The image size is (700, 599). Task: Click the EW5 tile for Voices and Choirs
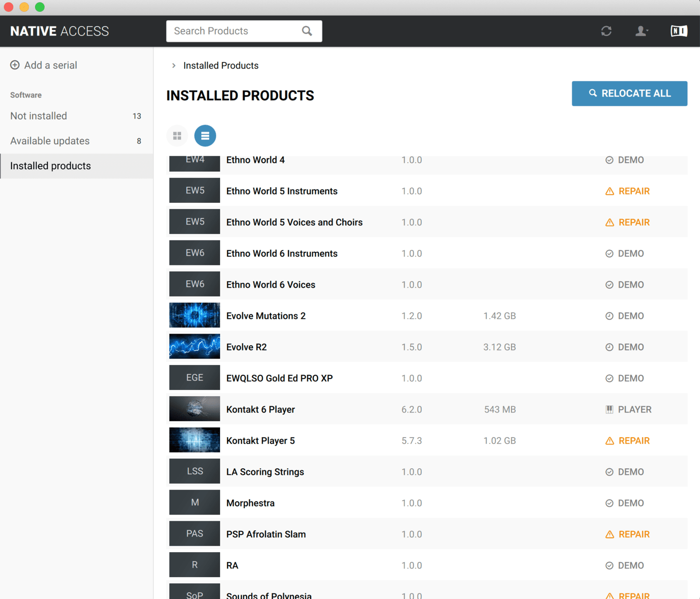[195, 222]
